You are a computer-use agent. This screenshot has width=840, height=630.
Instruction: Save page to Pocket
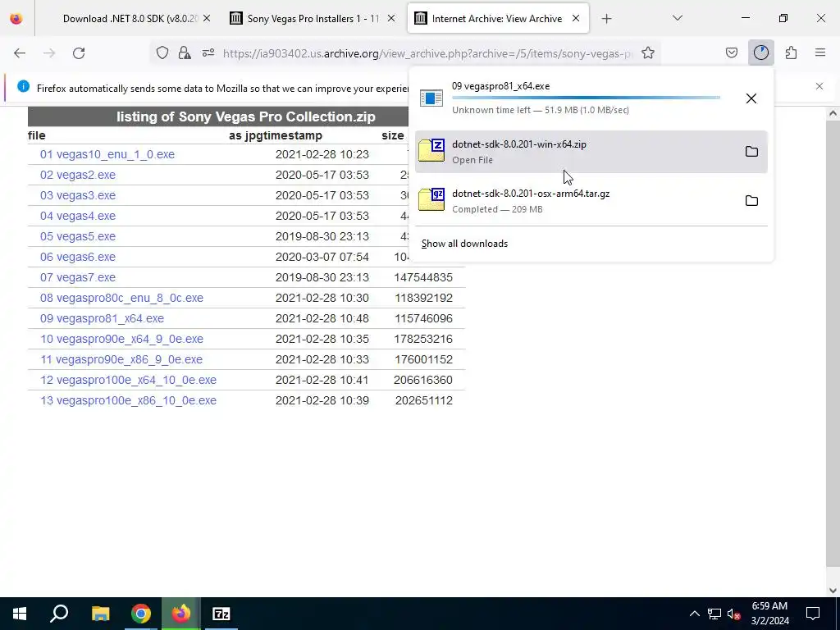coord(732,52)
